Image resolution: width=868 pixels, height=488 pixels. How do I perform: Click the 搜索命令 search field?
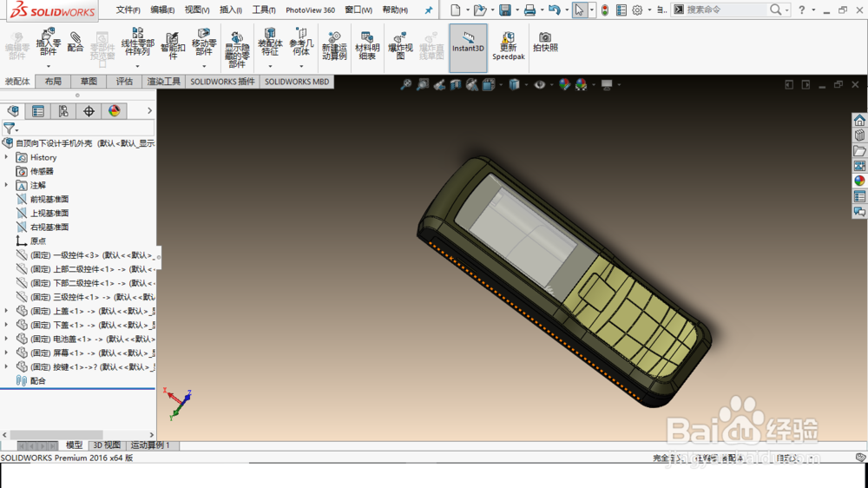point(727,10)
